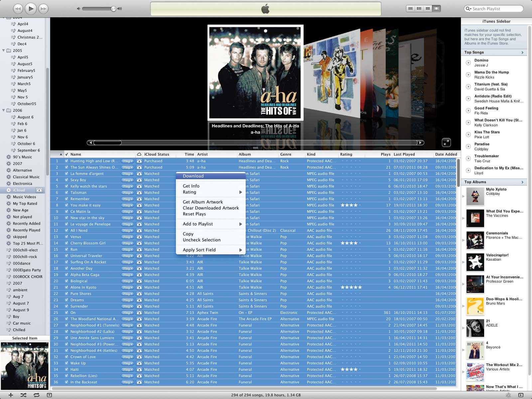Preview Troublemaker by Taio Cruz play icon
Viewport: 532px width, 399px height.
coord(468,158)
